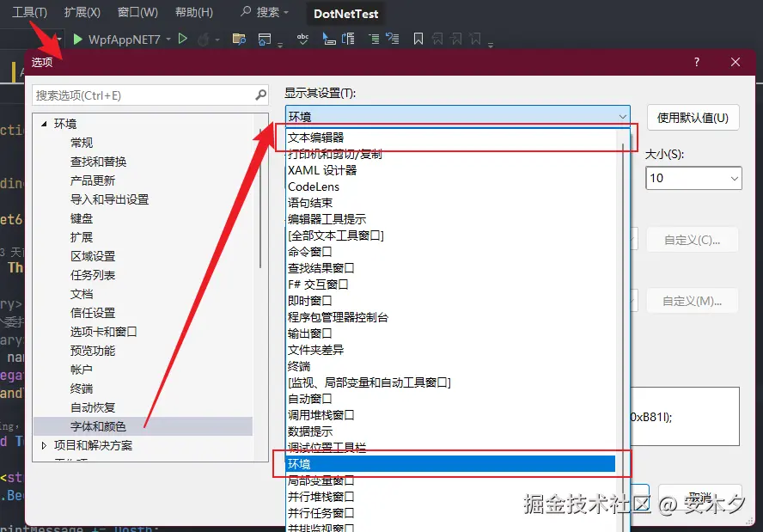Select 查找和替换 in the options tree

pyautogui.click(x=98, y=162)
